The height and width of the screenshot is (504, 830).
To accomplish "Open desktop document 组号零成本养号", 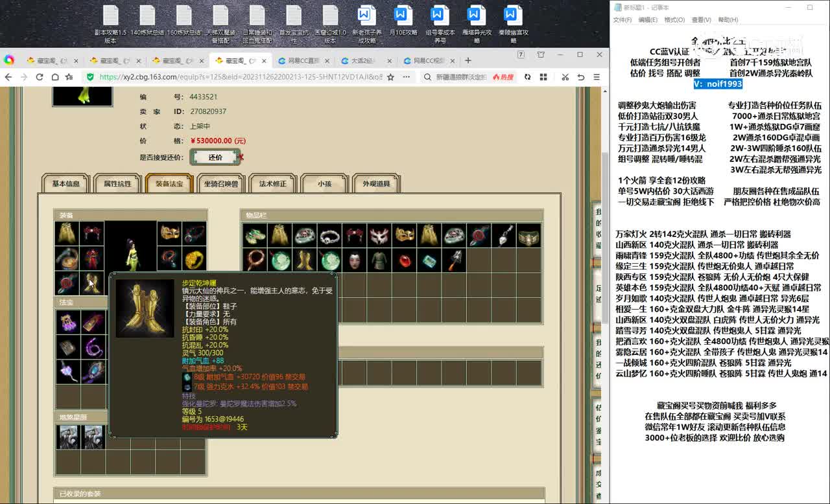I will coord(440,25).
